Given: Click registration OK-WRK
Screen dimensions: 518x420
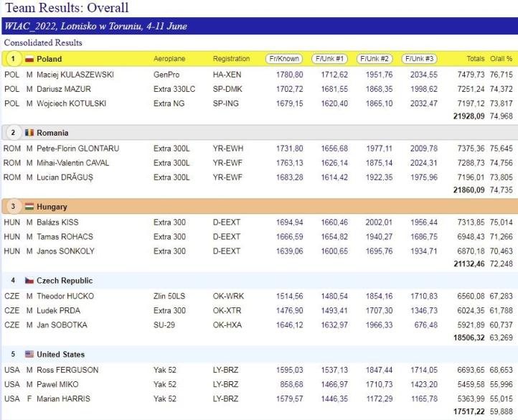Looking at the screenshot, I should (x=228, y=296).
